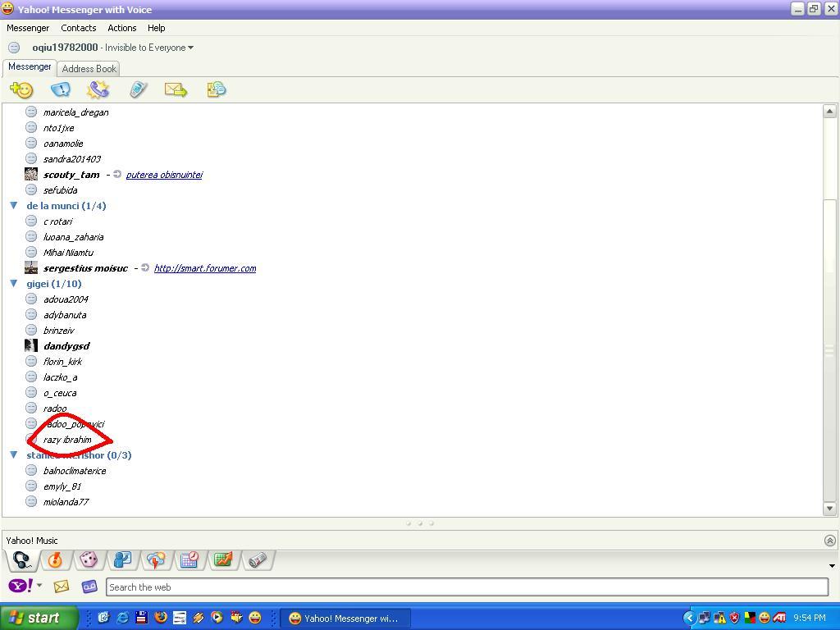Collapse the 'de la munci' contact group
This screenshot has height=630, width=840.
(14, 205)
